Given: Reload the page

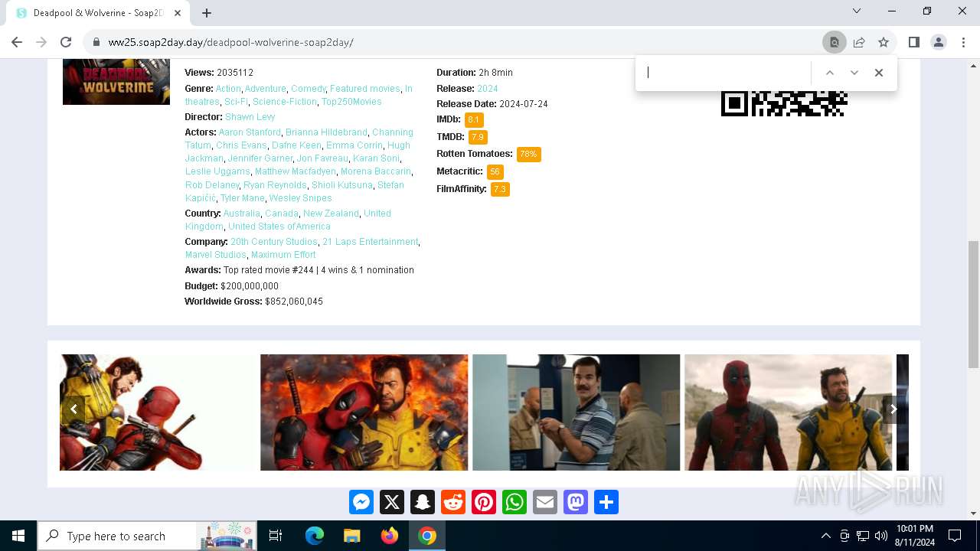Looking at the screenshot, I should coord(66,42).
